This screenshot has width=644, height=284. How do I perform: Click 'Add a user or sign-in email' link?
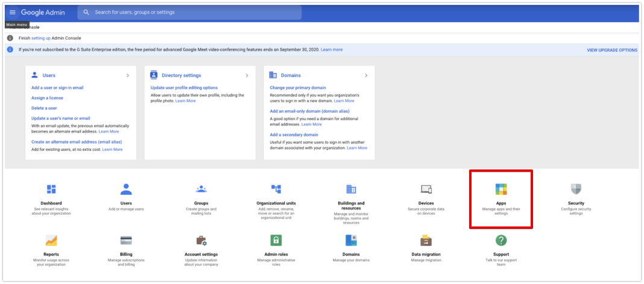point(57,87)
